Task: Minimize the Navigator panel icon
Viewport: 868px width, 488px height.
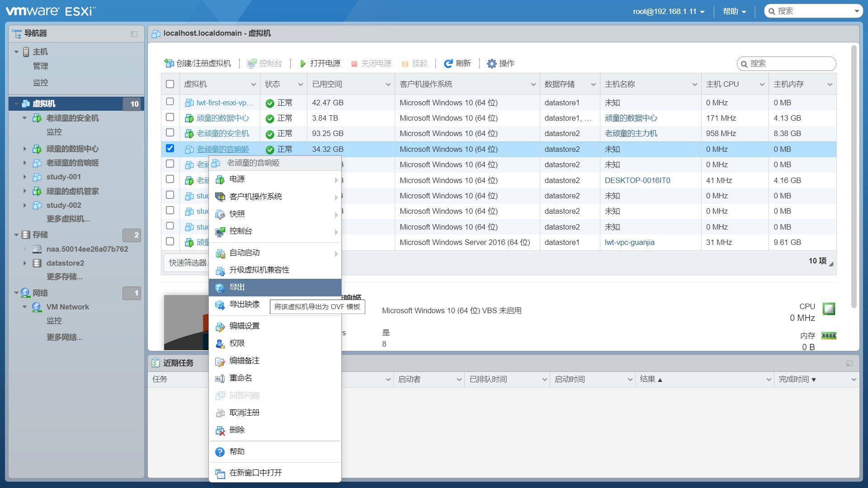Action: (134, 34)
